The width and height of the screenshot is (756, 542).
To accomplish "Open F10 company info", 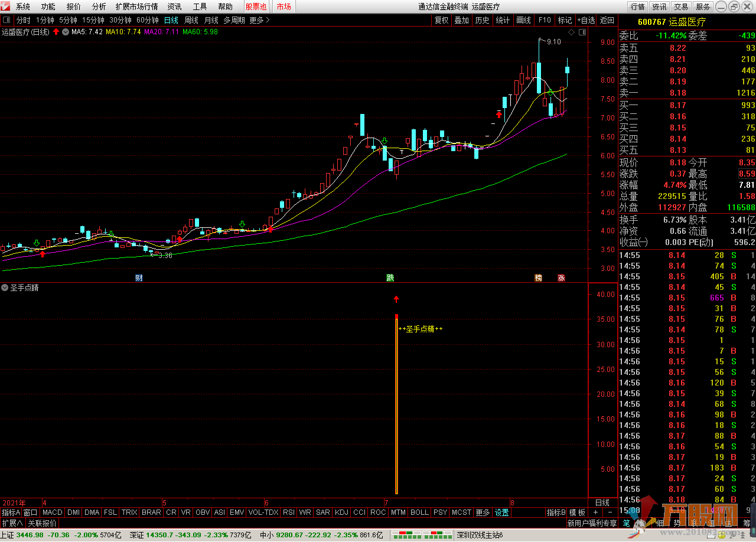I will [x=545, y=20].
